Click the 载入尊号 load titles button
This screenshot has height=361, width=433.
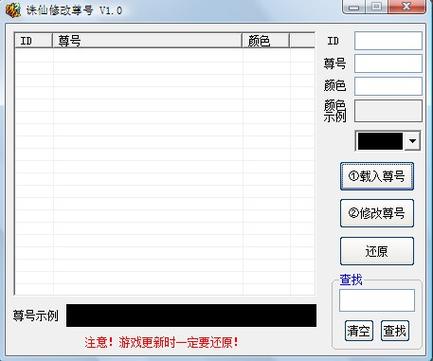click(377, 176)
